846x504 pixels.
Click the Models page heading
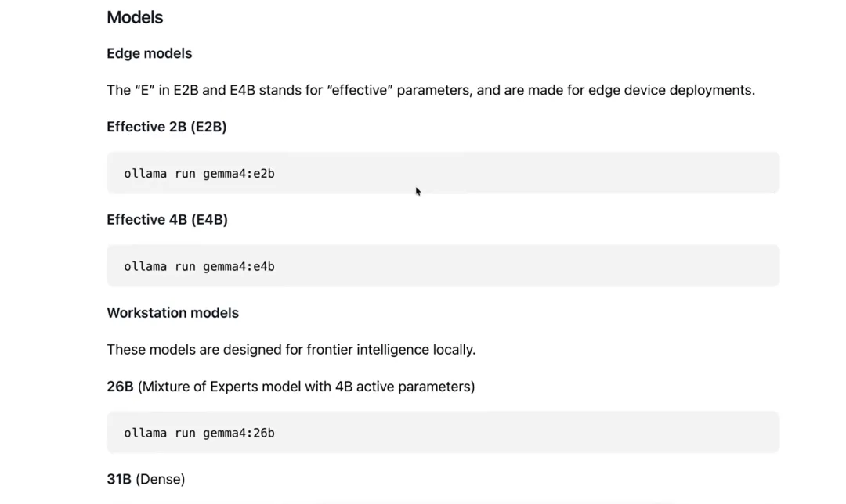click(x=135, y=17)
